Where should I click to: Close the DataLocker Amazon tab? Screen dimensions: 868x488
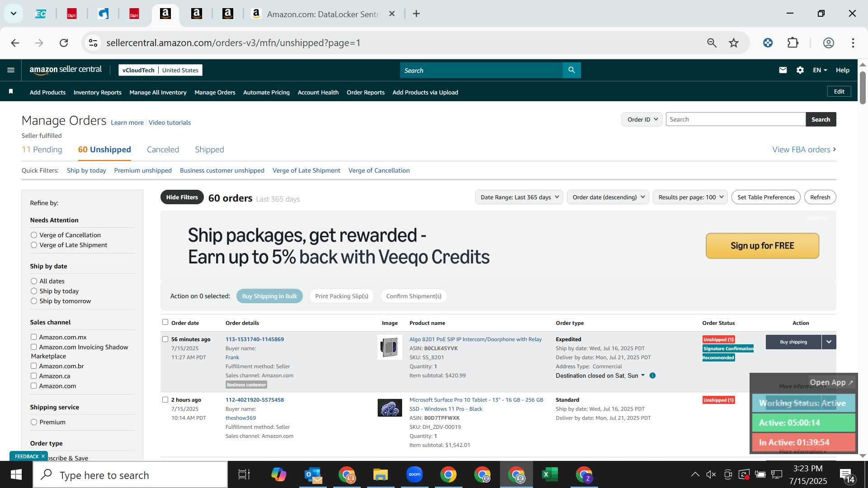(x=392, y=14)
